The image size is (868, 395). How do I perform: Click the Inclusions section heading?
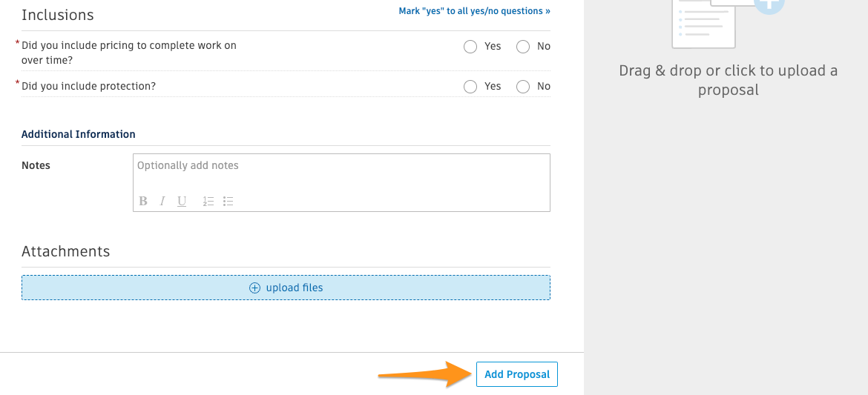click(58, 15)
